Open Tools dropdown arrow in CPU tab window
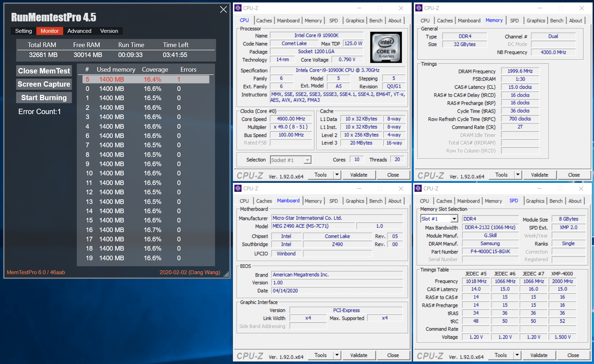 [337, 175]
